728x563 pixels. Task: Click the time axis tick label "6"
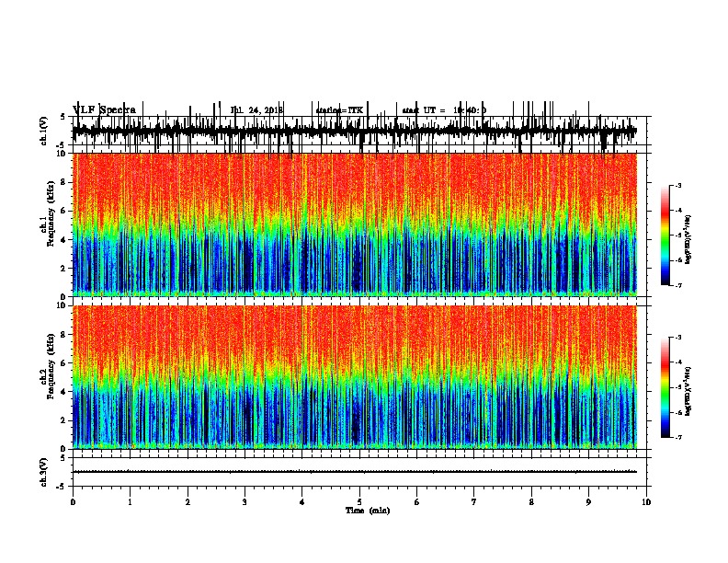(417, 502)
